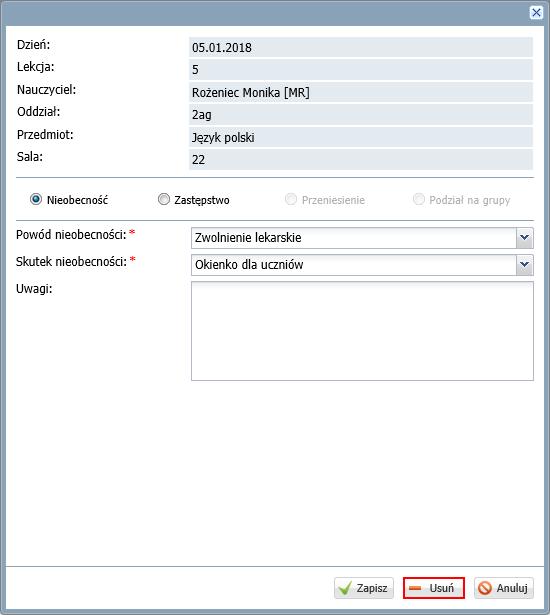Save changes with the Zapisz button
This screenshot has width=550, height=615.
tap(364, 588)
